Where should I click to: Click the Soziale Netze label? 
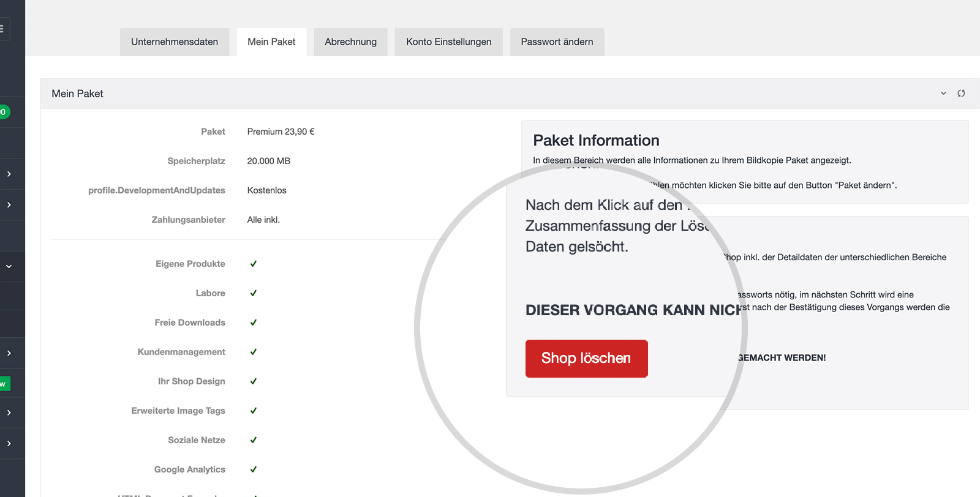[197, 440]
